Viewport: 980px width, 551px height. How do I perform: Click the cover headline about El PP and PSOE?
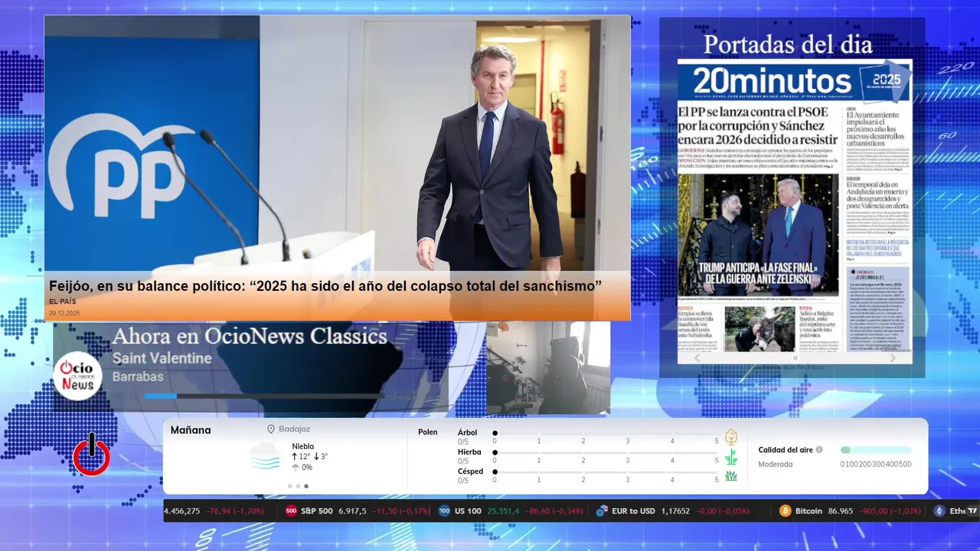pyautogui.click(x=756, y=126)
